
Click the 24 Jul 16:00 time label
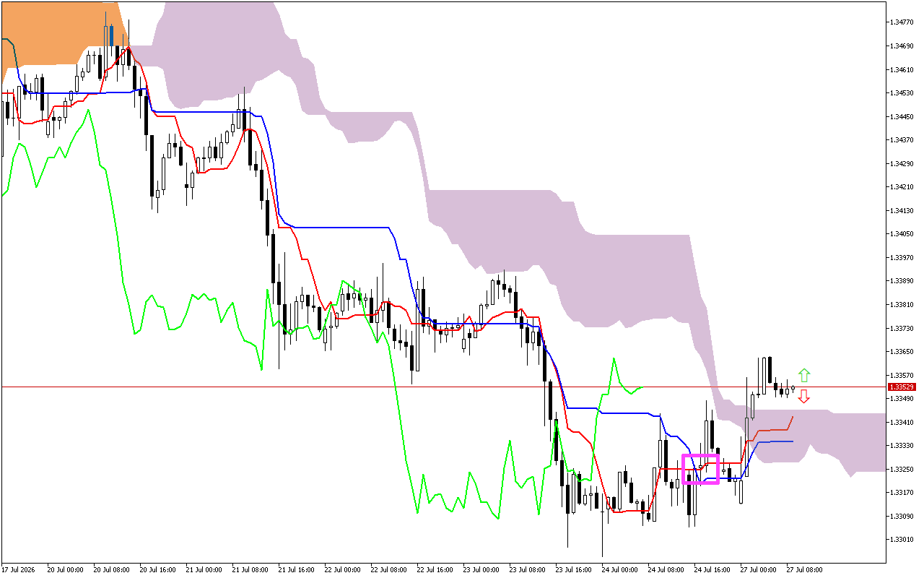click(711, 570)
